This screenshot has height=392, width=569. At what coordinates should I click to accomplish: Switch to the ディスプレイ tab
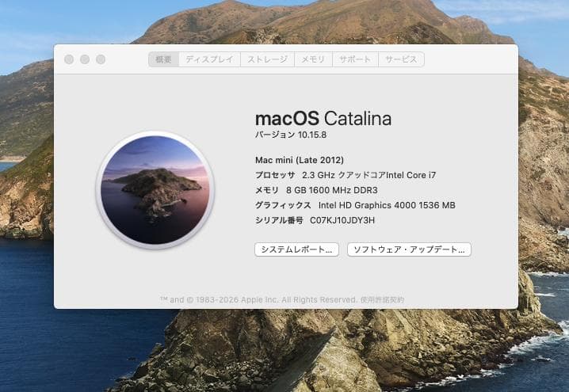point(209,59)
